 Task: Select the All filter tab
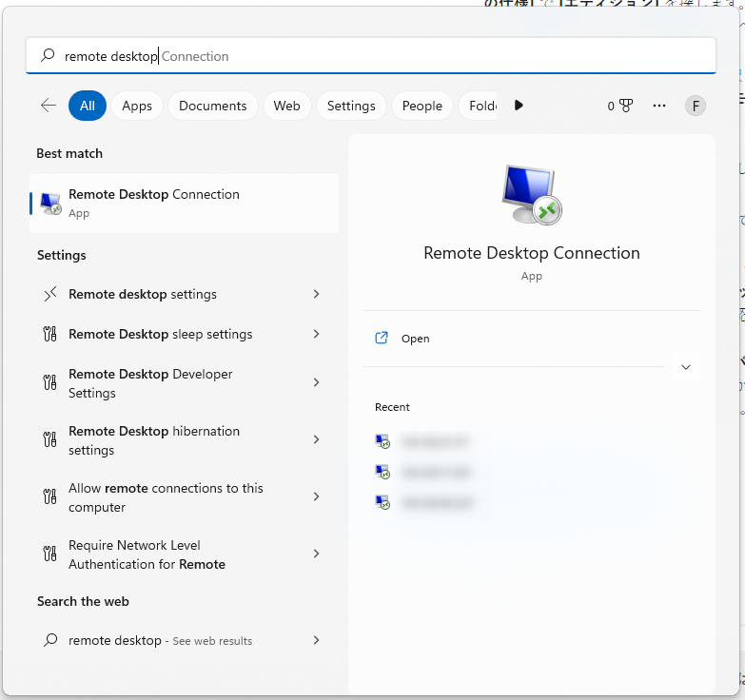88,106
